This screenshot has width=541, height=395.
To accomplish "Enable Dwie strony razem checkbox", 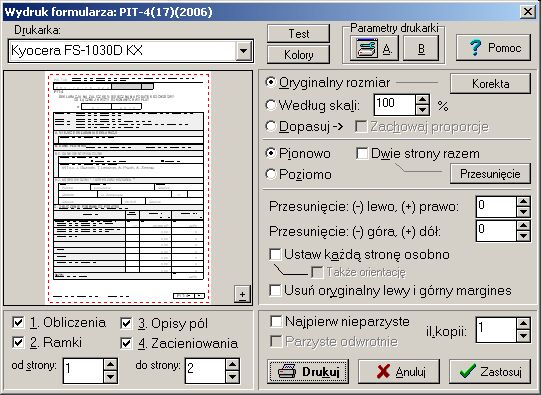I will click(x=418, y=154).
